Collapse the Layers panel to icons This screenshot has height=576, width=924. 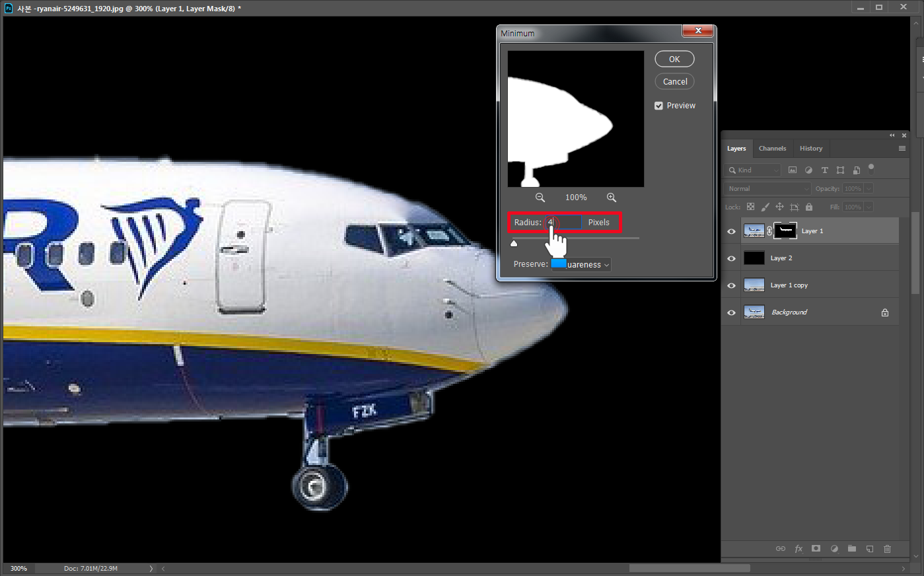tap(892, 135)
